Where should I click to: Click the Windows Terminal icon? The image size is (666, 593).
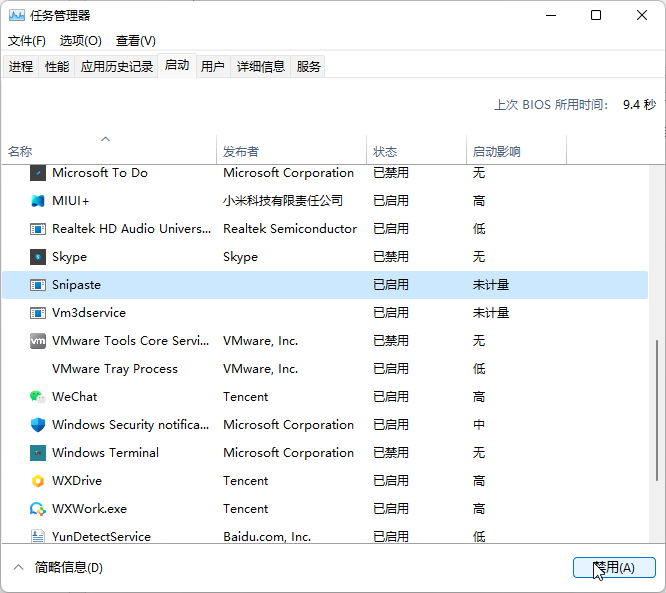tap(38, 453)
